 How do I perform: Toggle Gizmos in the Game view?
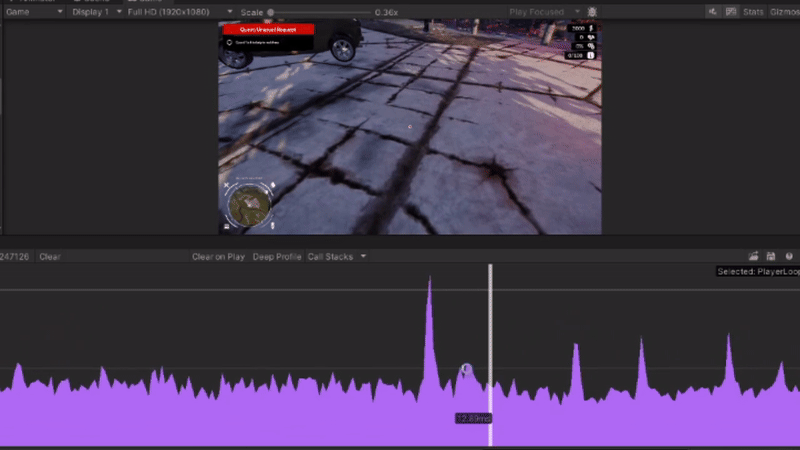pos(785,12)
